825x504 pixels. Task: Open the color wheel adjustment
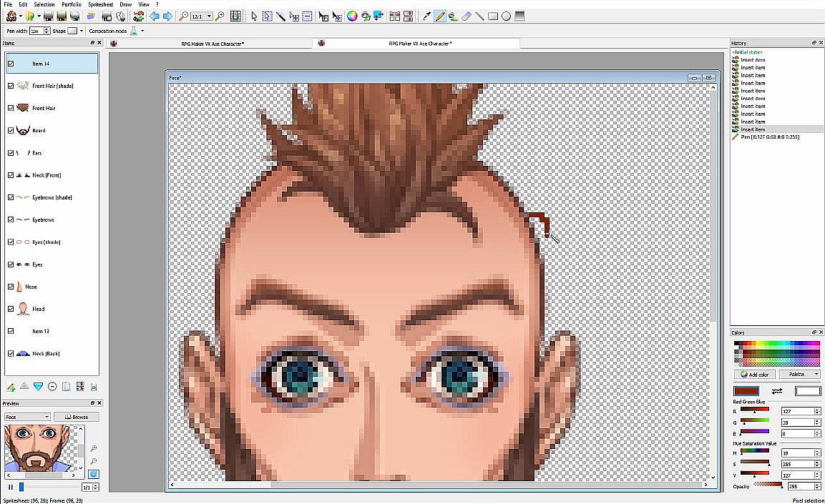pos(352,16)
